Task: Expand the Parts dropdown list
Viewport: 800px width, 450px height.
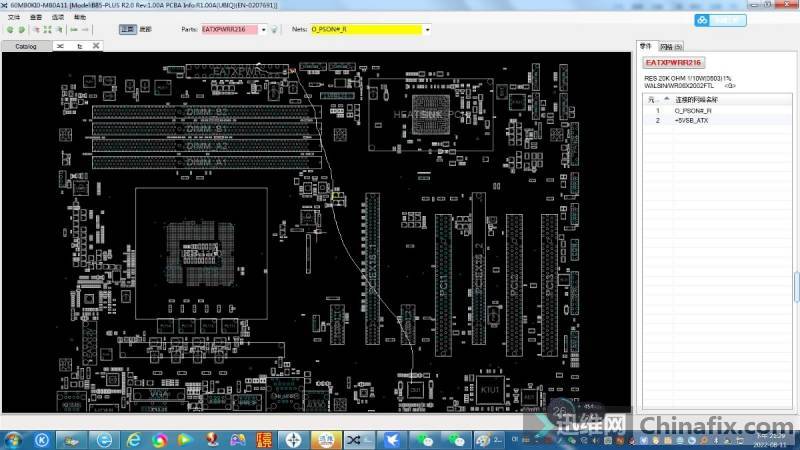Action: point(263,30)
